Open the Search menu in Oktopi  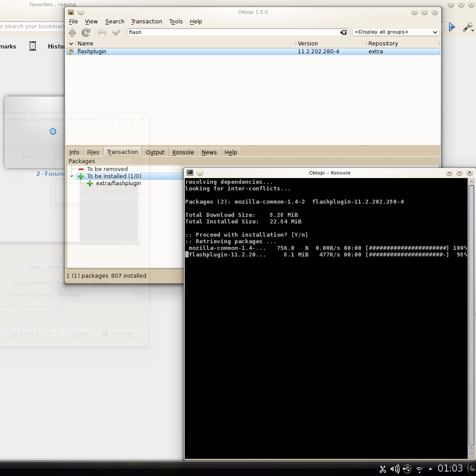115,22
